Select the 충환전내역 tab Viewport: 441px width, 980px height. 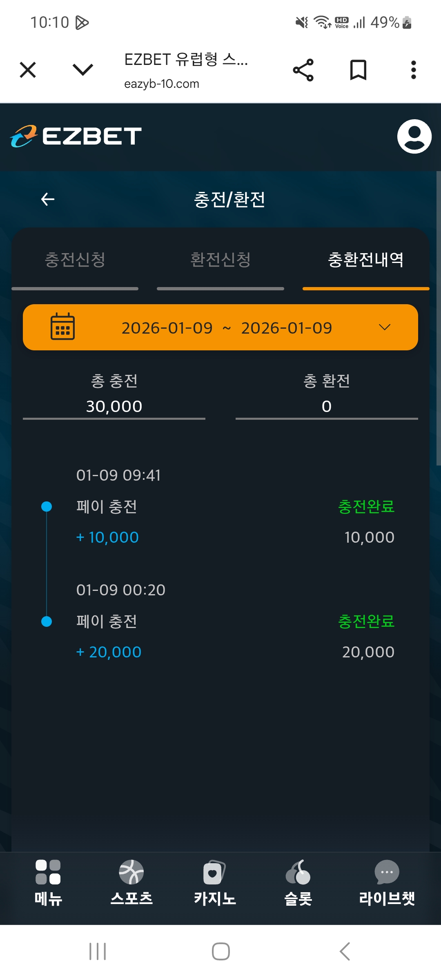point(366,260)
